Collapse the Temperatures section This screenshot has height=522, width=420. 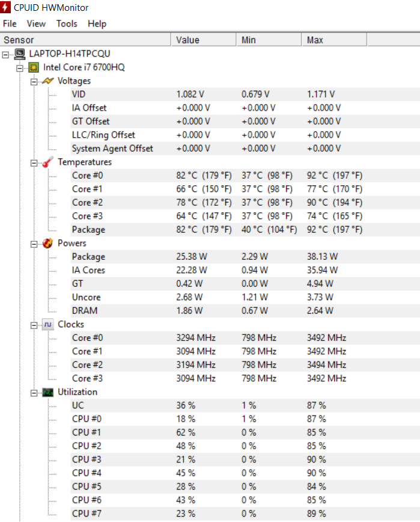click(34, 163)
